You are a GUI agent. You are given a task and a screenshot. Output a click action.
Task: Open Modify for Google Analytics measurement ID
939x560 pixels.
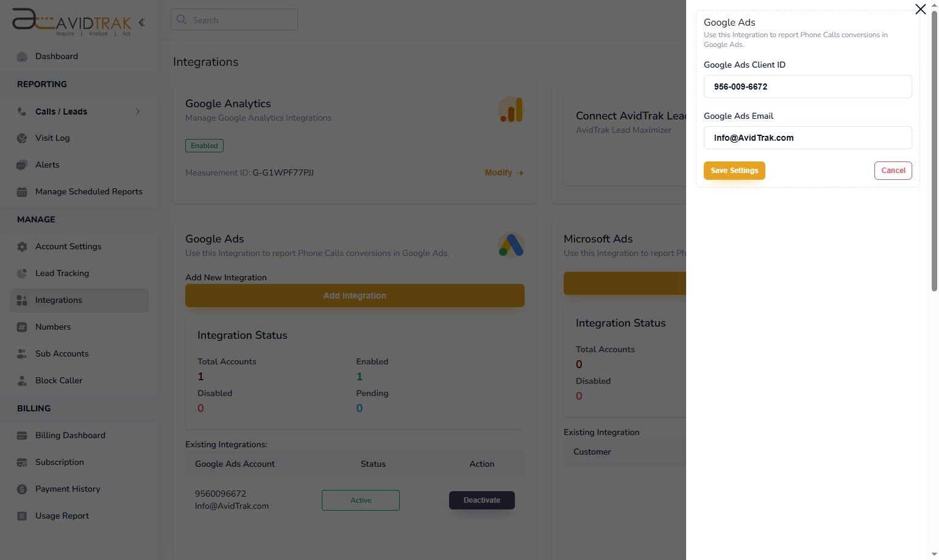click(x=503, y=172)
